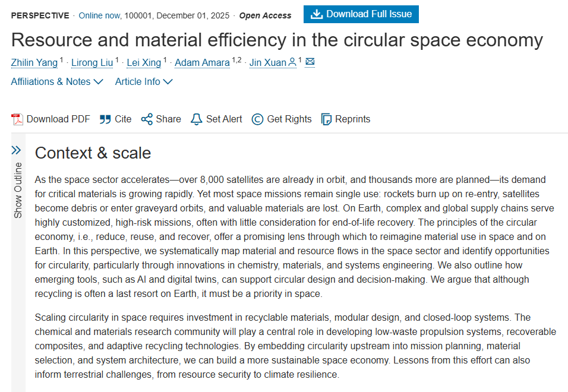Expand Affiliations & Notes section

[x=57, y=82]
